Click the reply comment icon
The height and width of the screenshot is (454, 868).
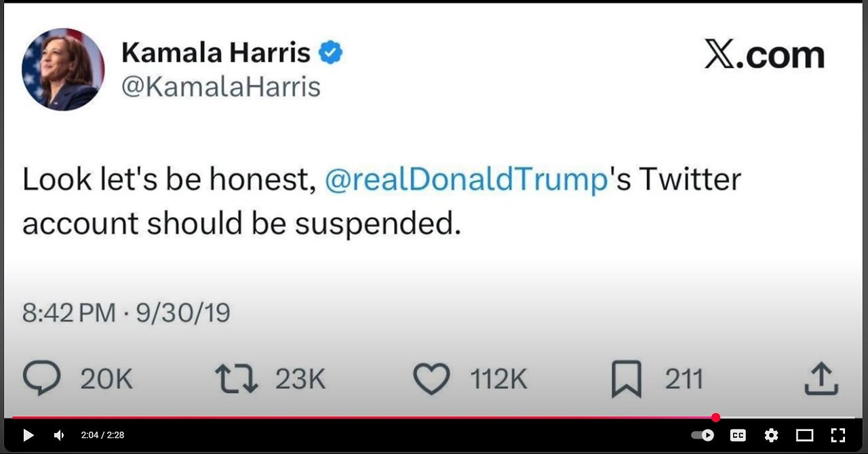point(41,379)
